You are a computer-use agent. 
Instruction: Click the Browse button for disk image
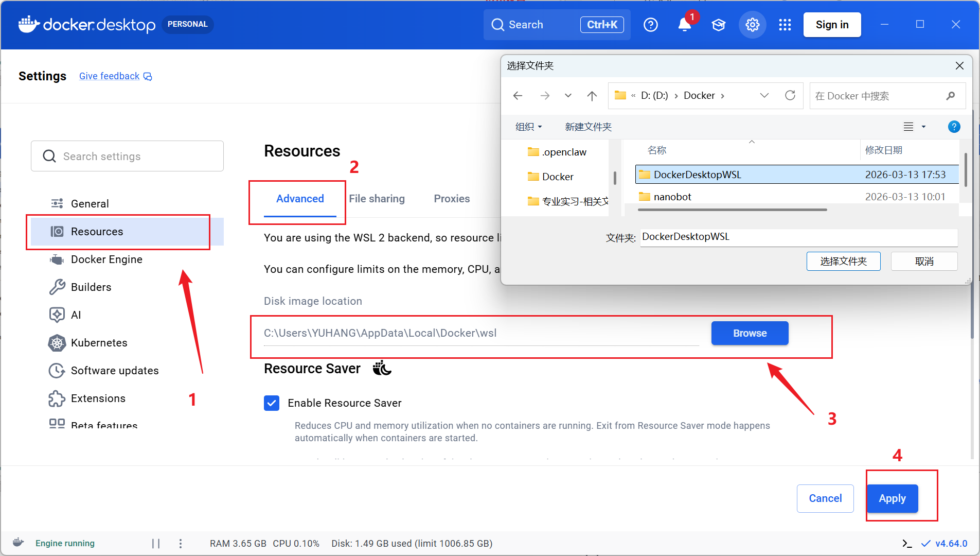750,333
